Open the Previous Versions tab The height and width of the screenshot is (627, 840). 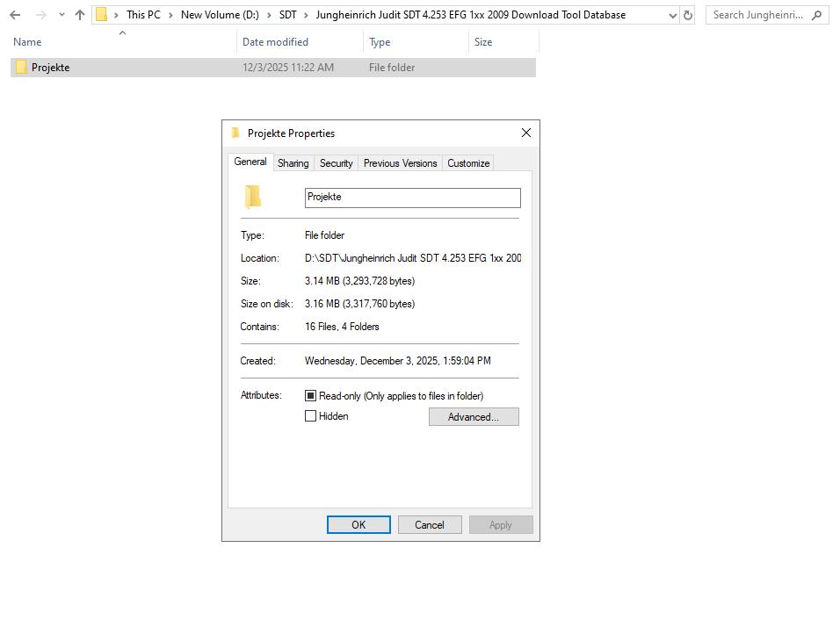(x=400, y=163)
